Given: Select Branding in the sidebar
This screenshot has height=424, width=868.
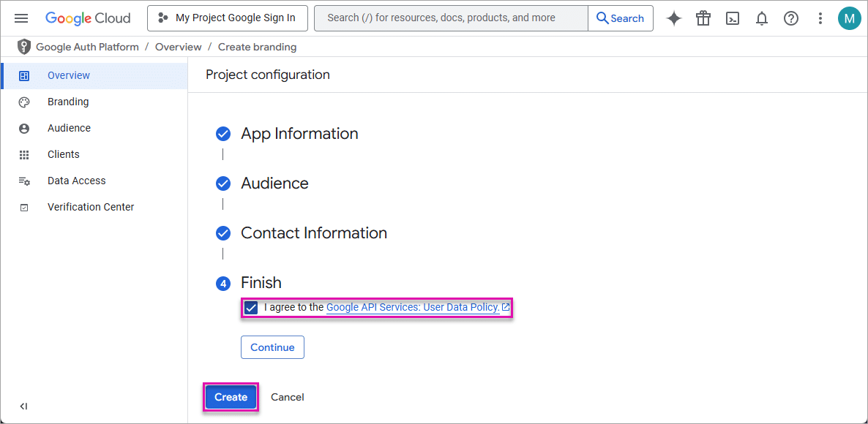Looking at the screenshot, I should pyautogui.click(x=68, y=102).
